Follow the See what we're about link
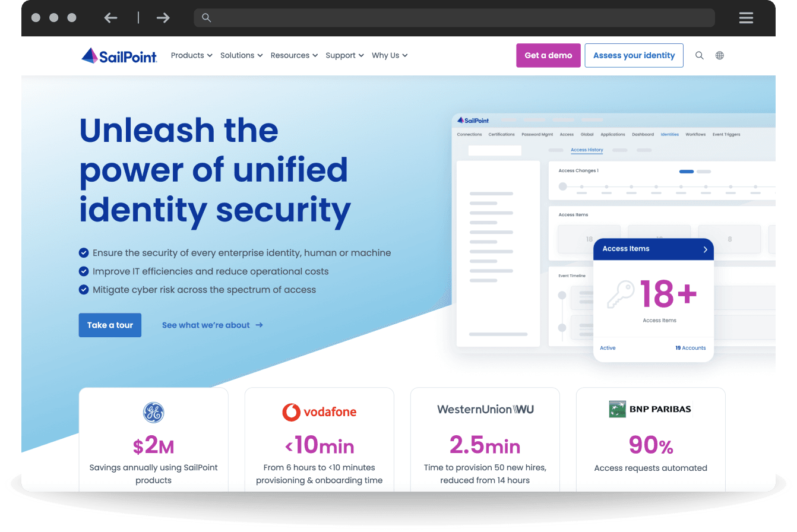The image size is (797, 532). click(212, 325)
